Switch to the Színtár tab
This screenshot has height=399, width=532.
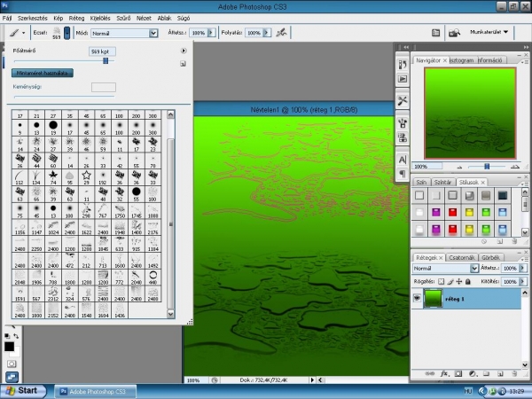pos(442,182)
